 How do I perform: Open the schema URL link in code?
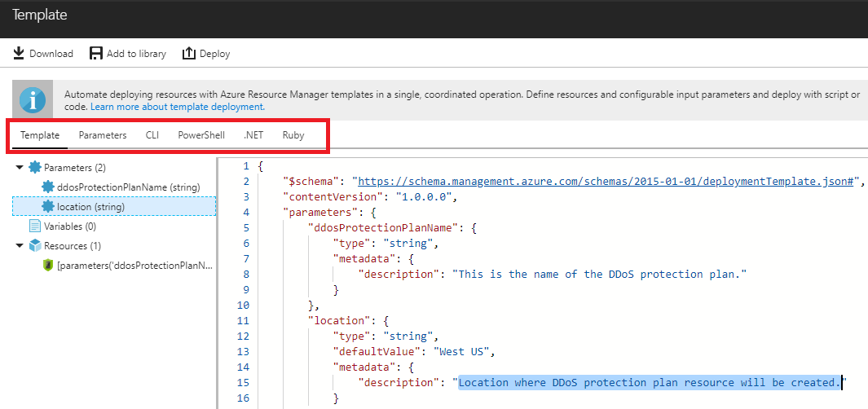point(607,182)
